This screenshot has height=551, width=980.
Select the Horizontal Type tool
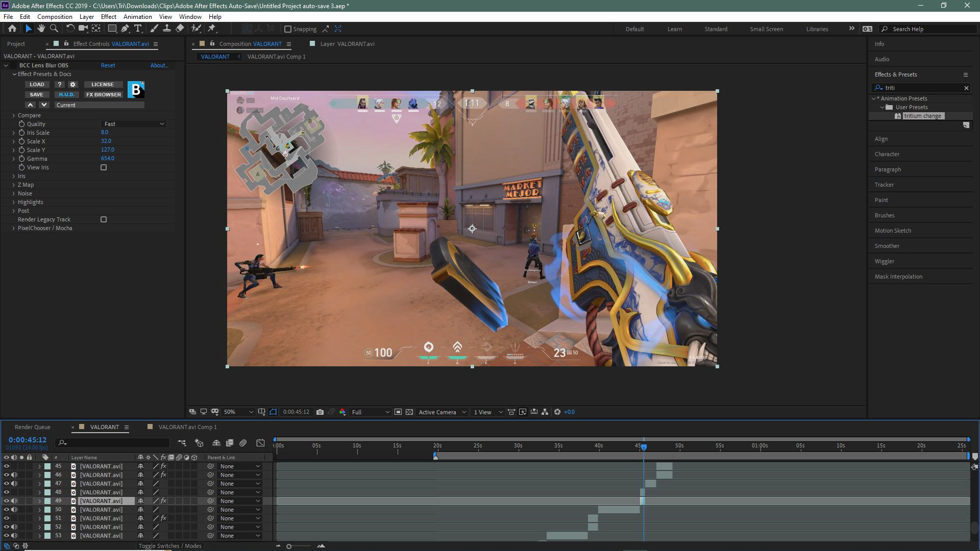(x=138, y=29)
